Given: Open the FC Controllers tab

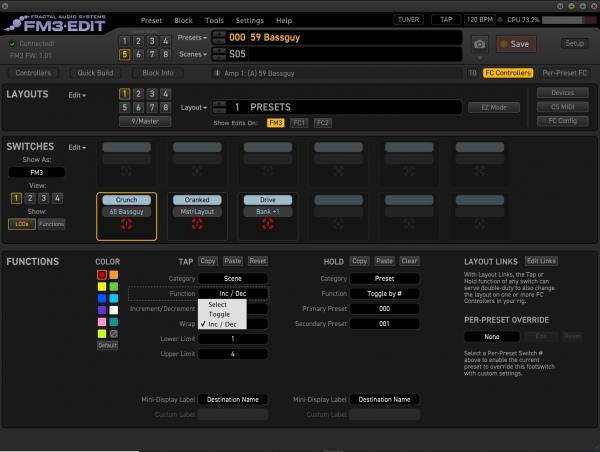Looking at the screenshot, I should click(508, 73).
